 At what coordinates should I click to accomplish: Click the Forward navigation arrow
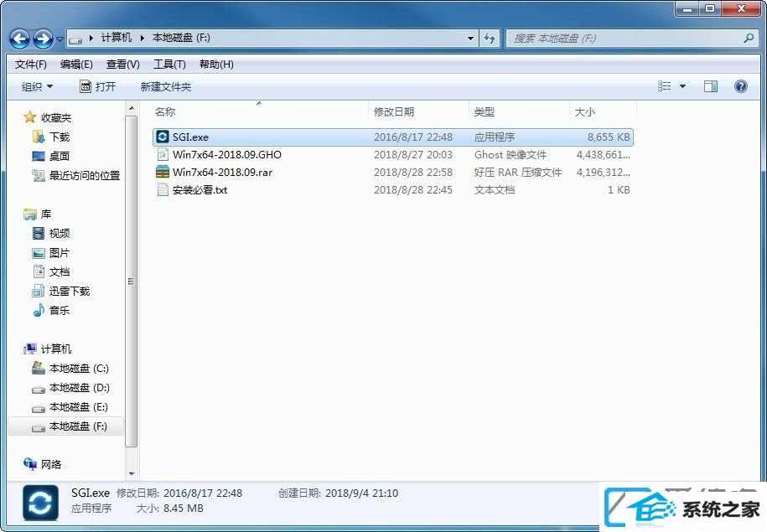point(43,39)
